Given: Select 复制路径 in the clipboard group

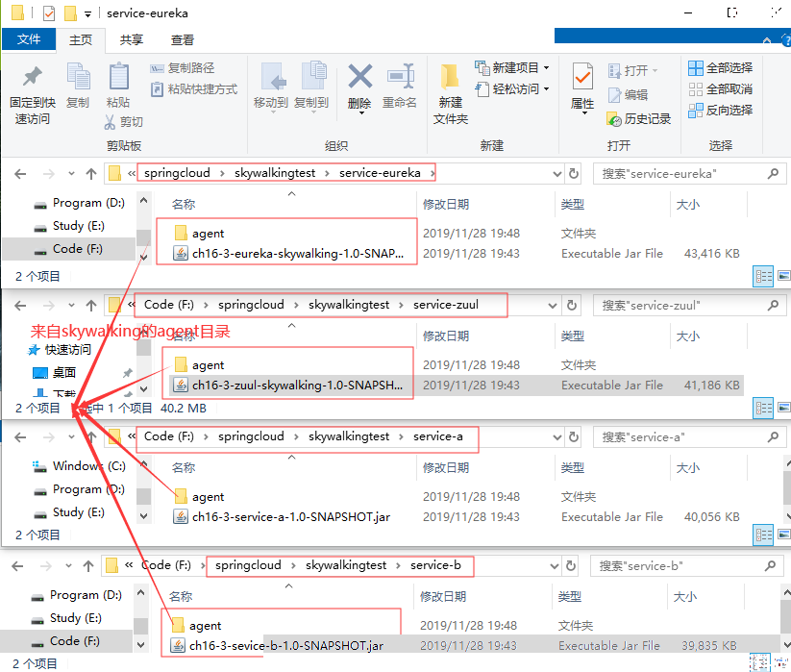Looking at the screenshot, I should (183, 68).
